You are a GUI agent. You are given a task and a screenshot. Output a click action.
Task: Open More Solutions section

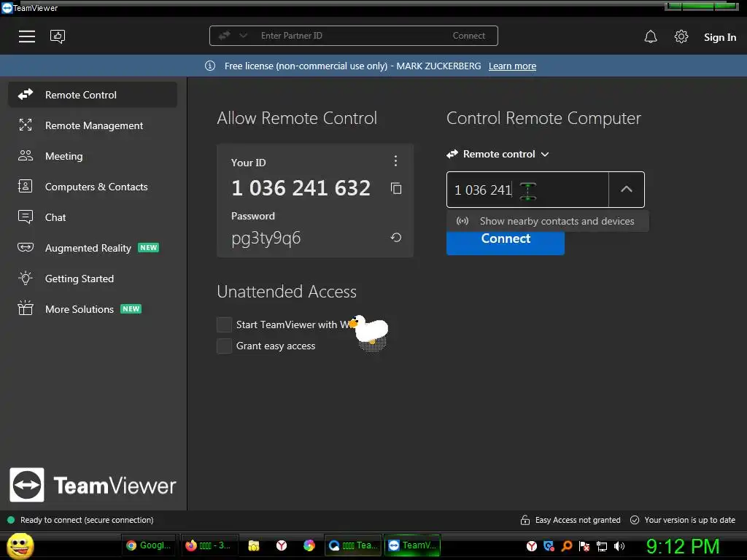click(93, 309)
